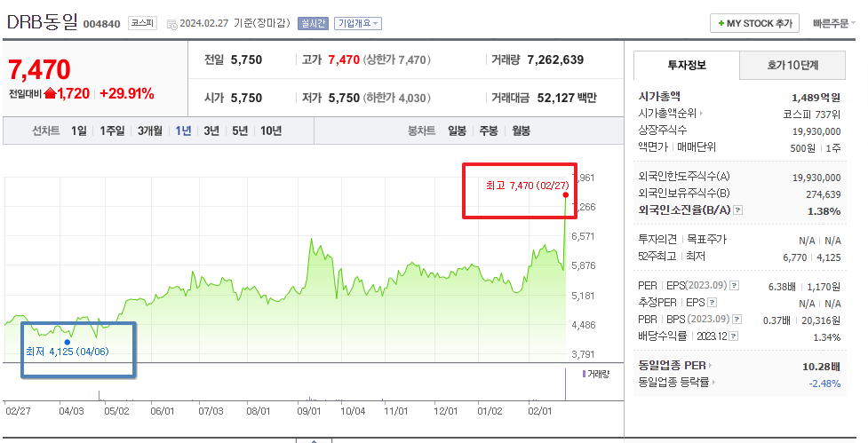
Task: Click the red up-arrow icon beside 1,720
Action: point(50,93)
